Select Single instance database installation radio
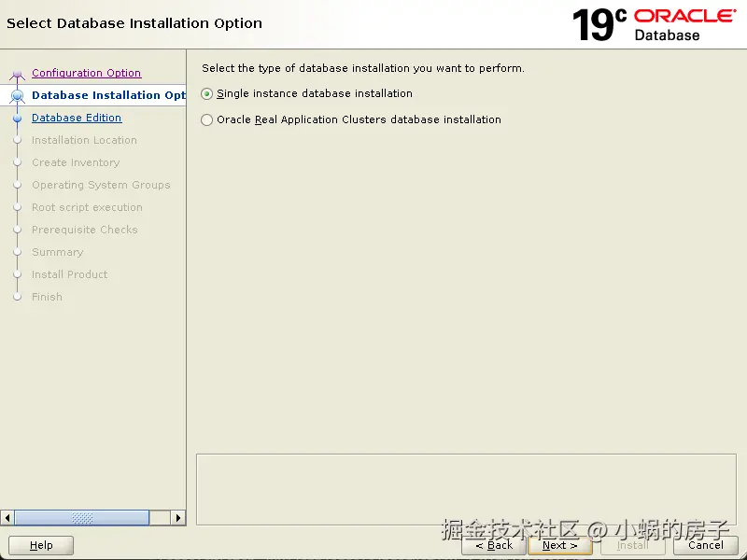747x560 pixels. click(x=206, y=94)
